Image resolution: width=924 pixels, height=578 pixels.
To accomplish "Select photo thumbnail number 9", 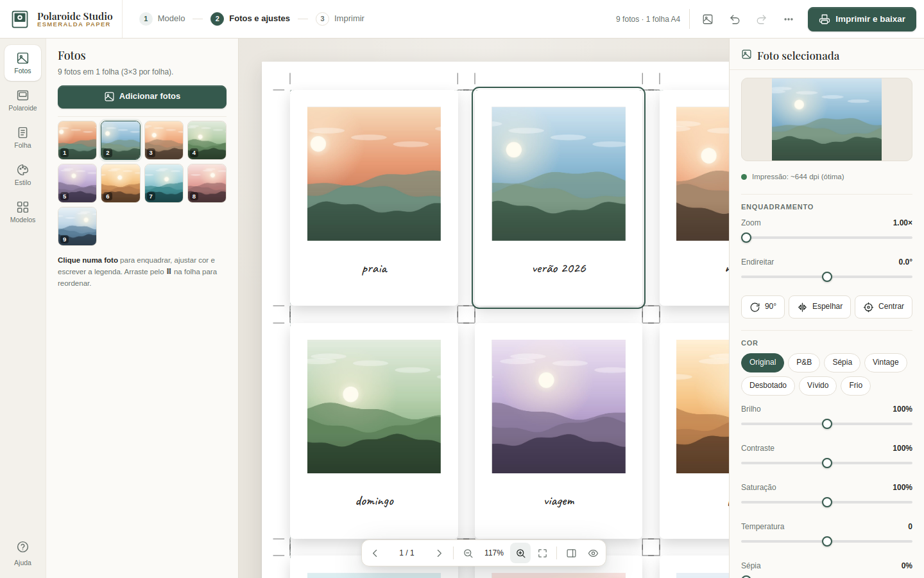I will click(x=77, y=226).
